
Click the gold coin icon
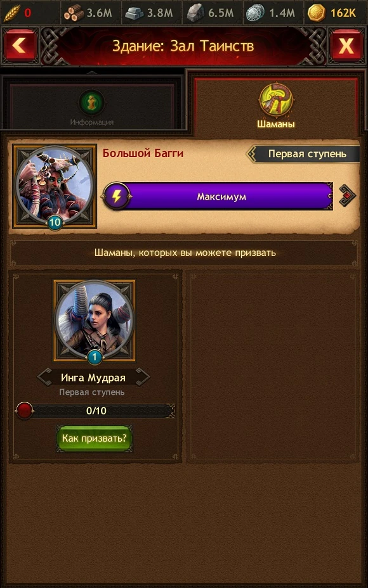coord(317,13)
